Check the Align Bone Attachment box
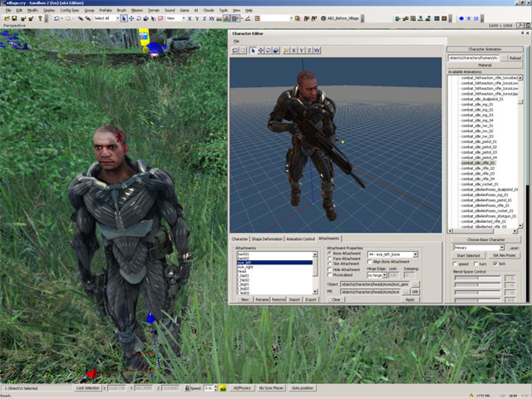Screen dimensions: 532x399 coord(370,262)
